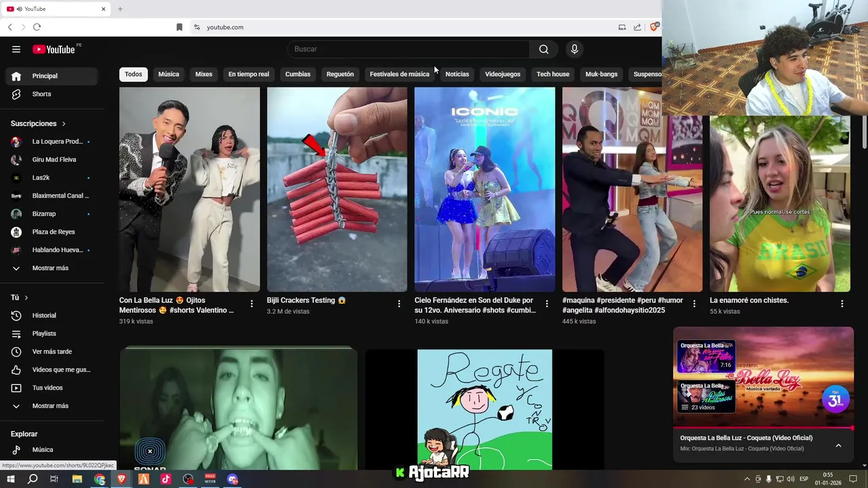
Task: Go to Principal in the sidebar
Action: click(x=52, y=76)
